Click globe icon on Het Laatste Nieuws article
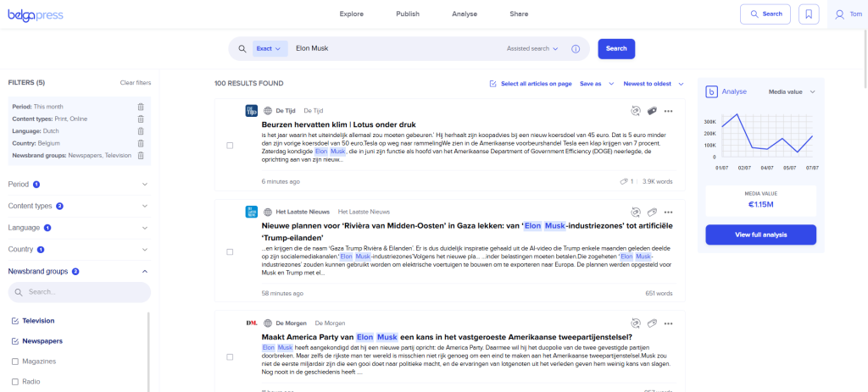Screen dimensions: 868x392 tap(268, 212)
